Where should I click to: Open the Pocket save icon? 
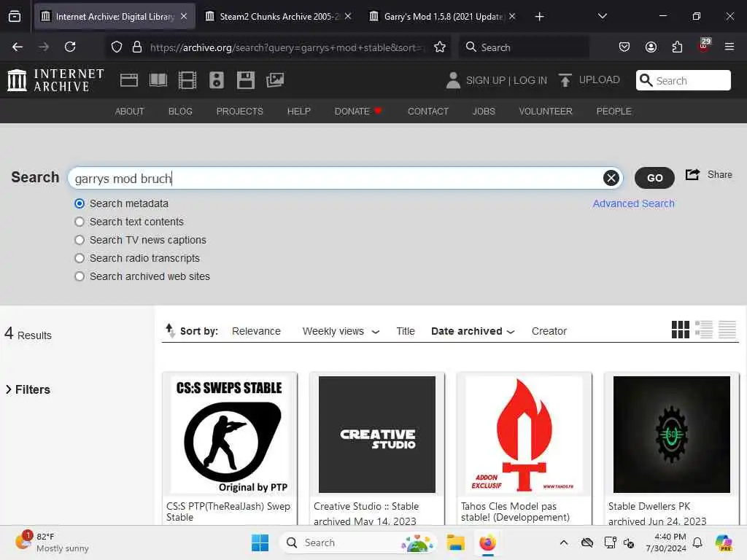tap(624, 47)
